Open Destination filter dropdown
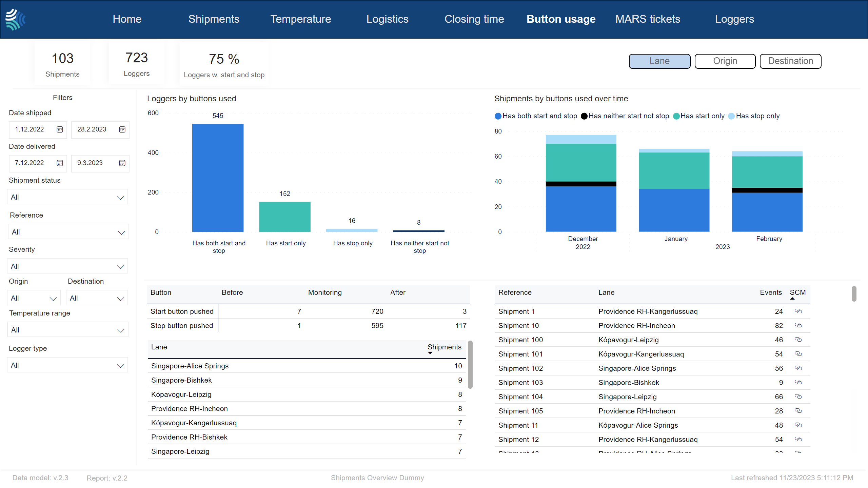 click(97, 298)
